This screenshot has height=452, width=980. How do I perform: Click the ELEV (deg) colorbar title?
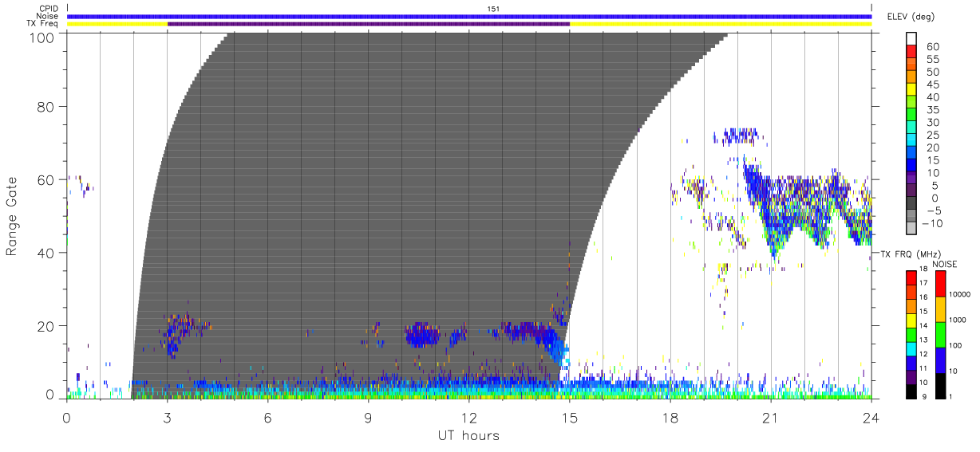click(x=911, y=17)
